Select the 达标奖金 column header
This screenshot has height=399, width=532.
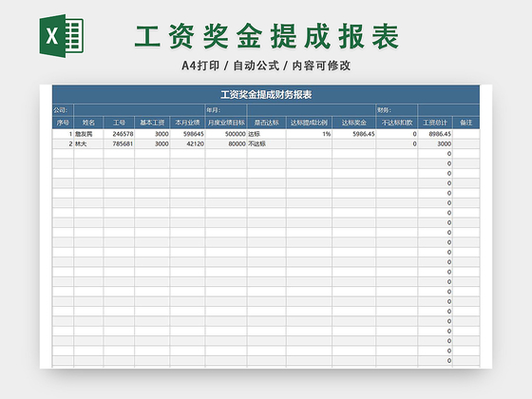click(353, 123)
